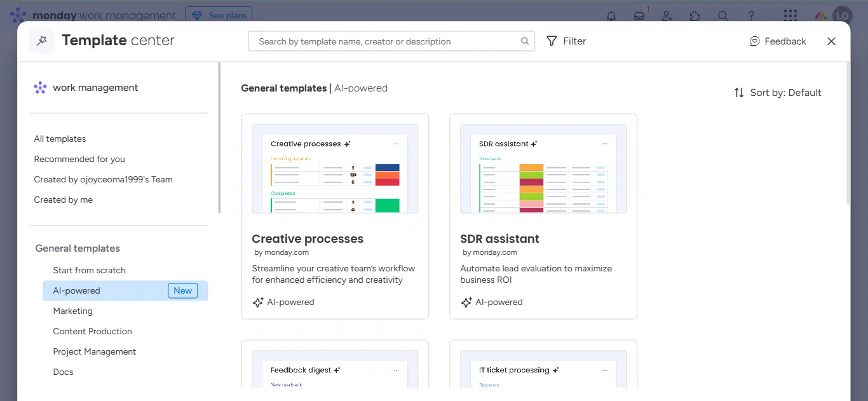The width and height of the screenshot is (868, 401).
Task: Click the green Completed swatch in Creative processes preview
Action: [387, 205]
